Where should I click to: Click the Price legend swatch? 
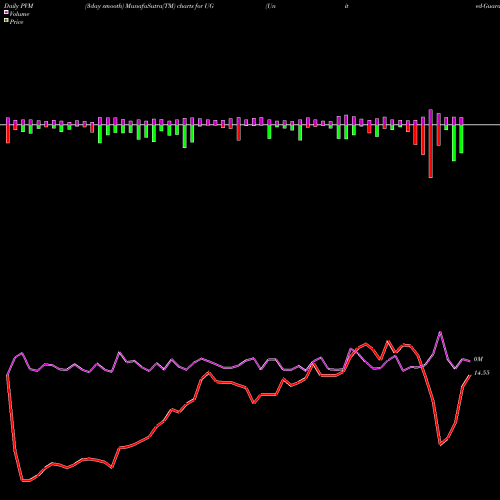tap(6, 21)
